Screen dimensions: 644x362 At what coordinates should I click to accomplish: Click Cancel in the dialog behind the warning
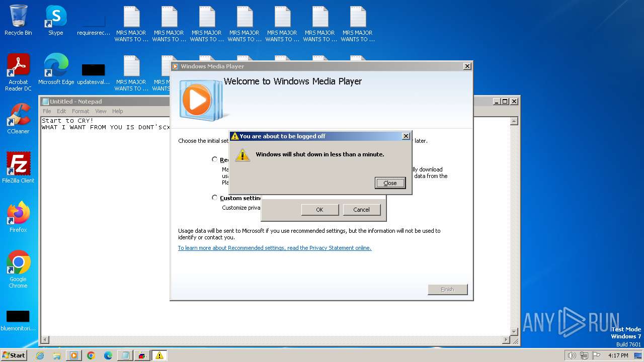click(361, 210)
